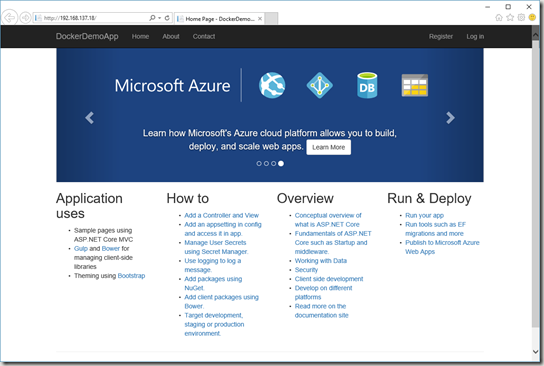Image resolution: width=544 pixels, height=366 pixels.
Task: Select the first carousel indicator dot
Action: pyautogui.click(x=259, y=163)
